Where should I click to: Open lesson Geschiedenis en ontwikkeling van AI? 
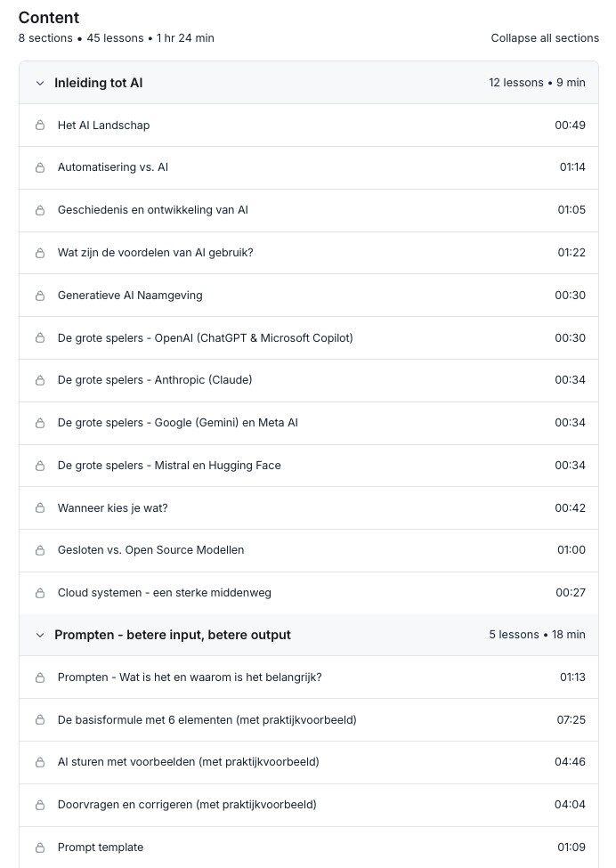point(152,210)
